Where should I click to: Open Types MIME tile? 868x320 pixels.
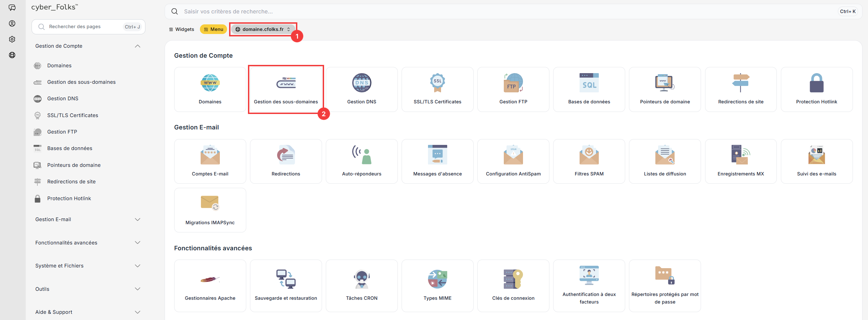(437, 286)
